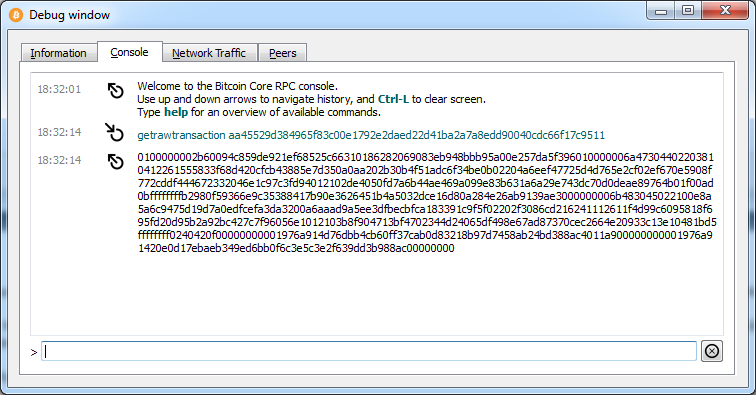Screen dimensions: 756x395
Task: Click the reply icon beside raw transaction hex
Action: 115,162
